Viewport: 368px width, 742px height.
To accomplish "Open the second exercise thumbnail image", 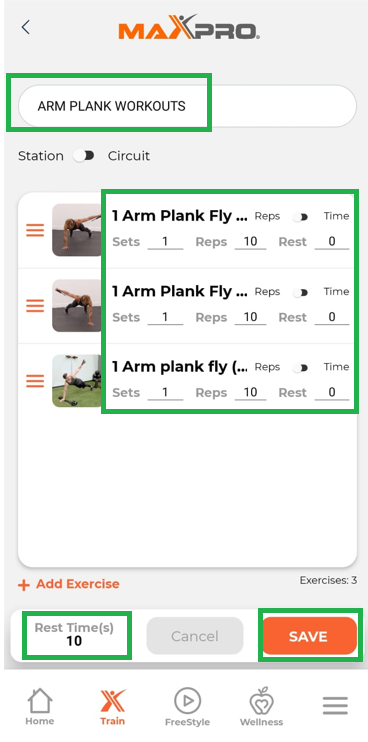I will coord(77,305).
